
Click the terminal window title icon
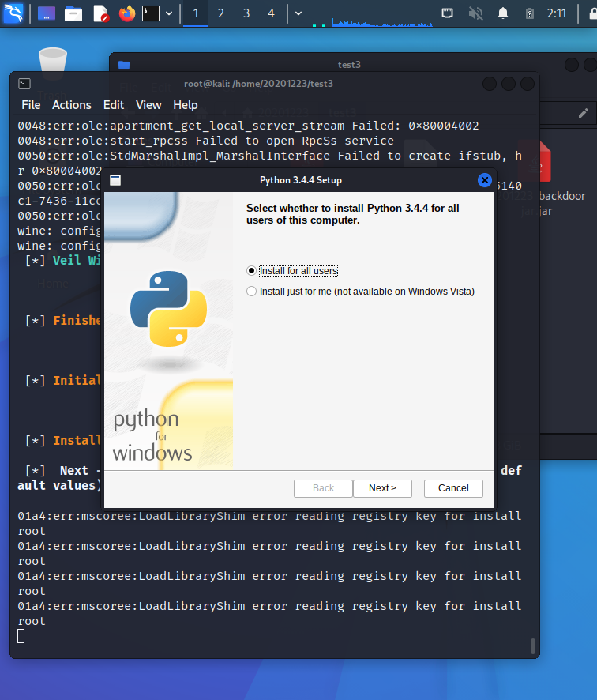tap(24, 84)
